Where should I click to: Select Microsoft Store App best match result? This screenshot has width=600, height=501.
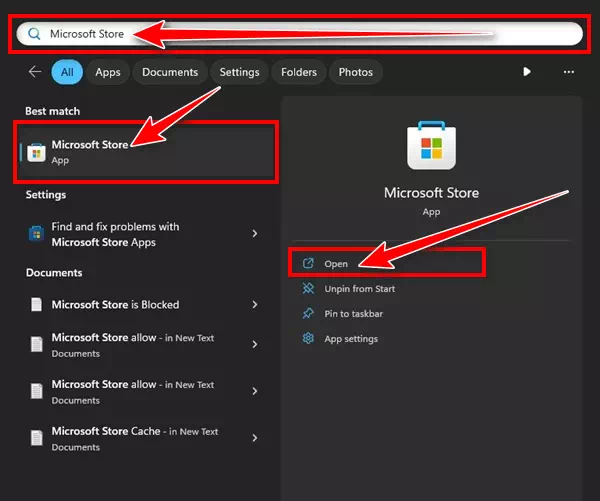click(x=146, y=152)
